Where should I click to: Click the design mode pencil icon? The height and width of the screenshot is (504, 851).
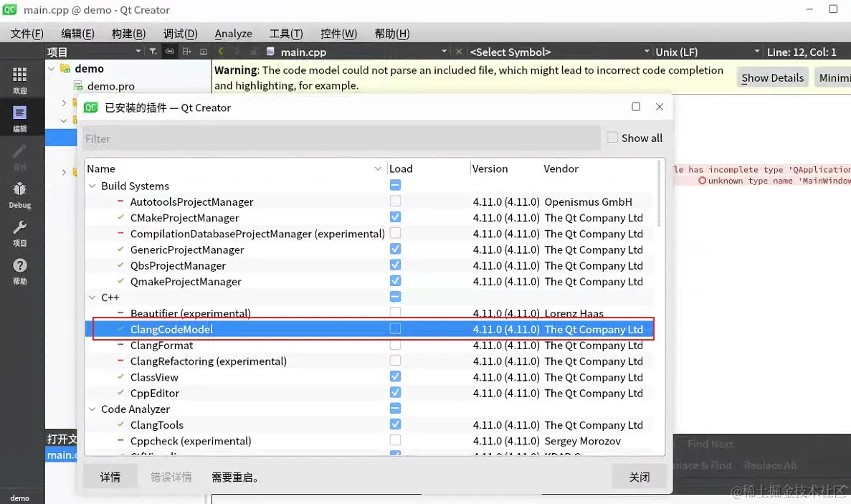19,151
